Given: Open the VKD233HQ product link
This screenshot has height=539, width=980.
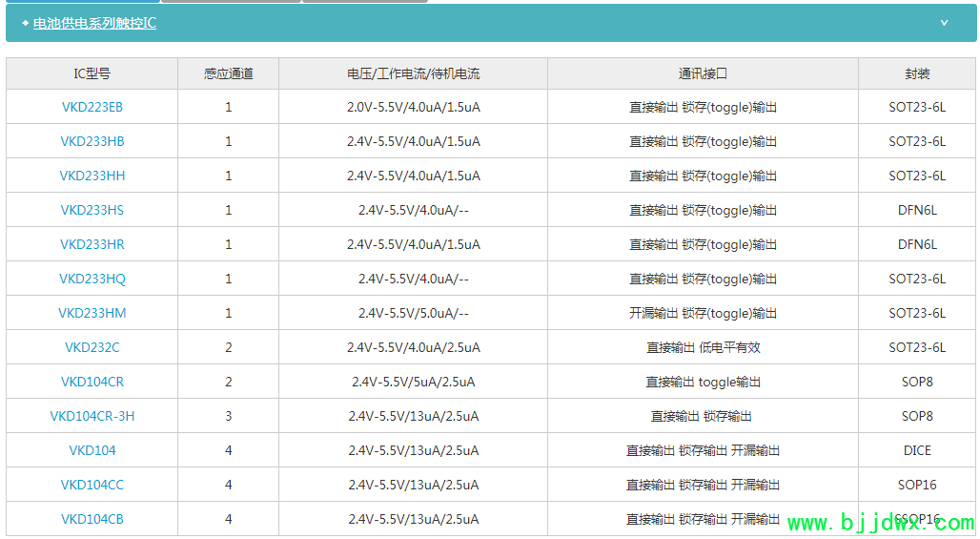Looking at the screenshot, I should click(x=92, y=279).
